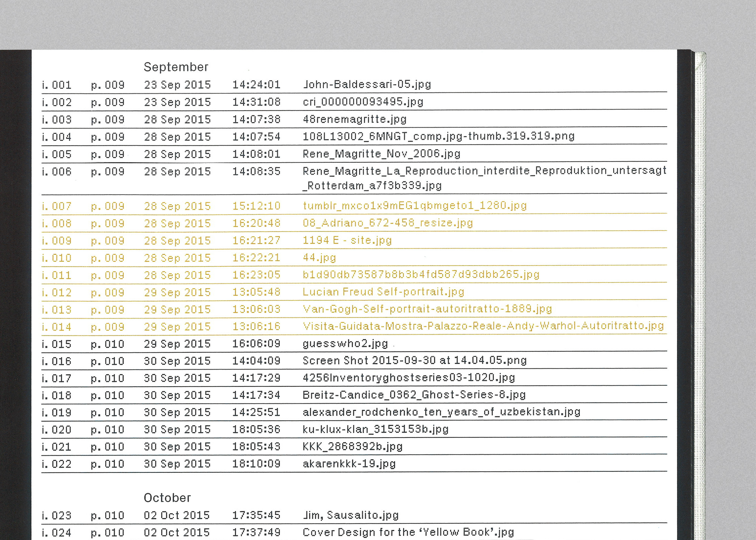This screenshot has height=540, width=756.
Task: Select highlighted index i. 014
Action: point(57,327)
